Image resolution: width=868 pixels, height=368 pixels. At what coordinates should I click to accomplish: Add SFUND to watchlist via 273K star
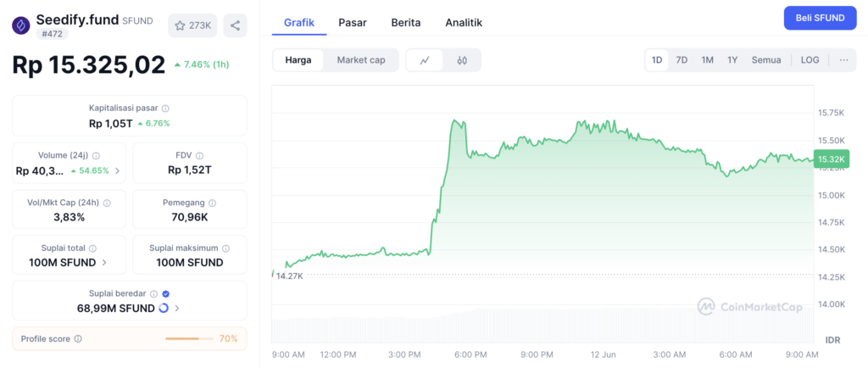coord(193,25)
